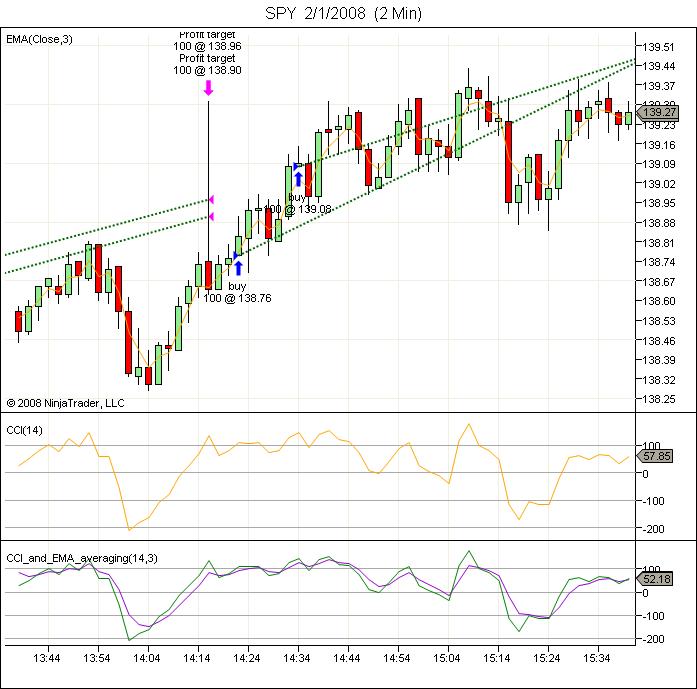Screen dimensions: 697x689
Task: Click the 139.09 price axis label
Action: [x=658, y=164]
